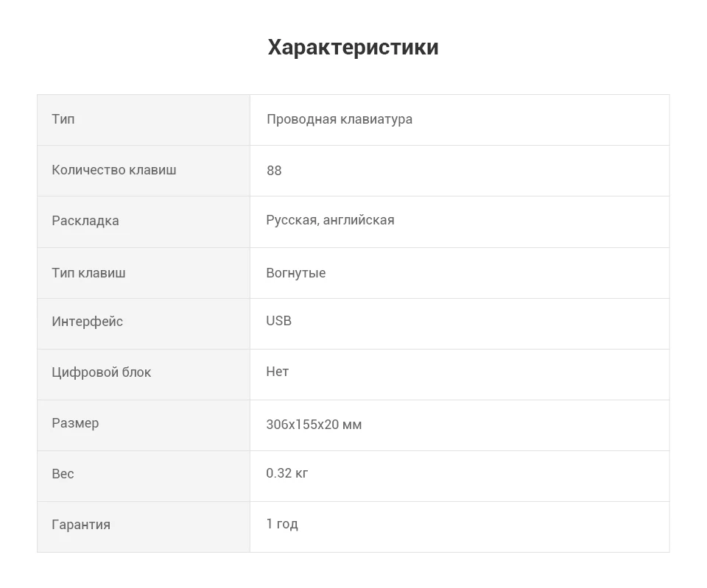
Task: Select the Интерфейс label cell
Action: pyautogui.click(x=144, y=324)
